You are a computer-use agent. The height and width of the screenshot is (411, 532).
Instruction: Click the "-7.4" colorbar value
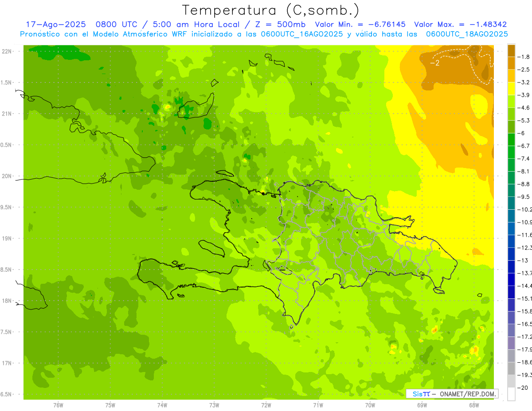point(523,159)
